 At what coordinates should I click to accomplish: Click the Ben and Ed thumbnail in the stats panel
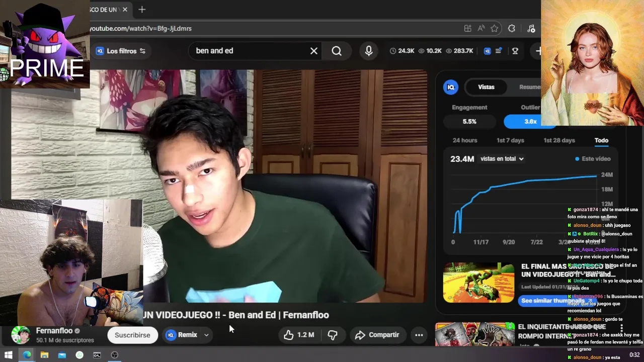479,283
